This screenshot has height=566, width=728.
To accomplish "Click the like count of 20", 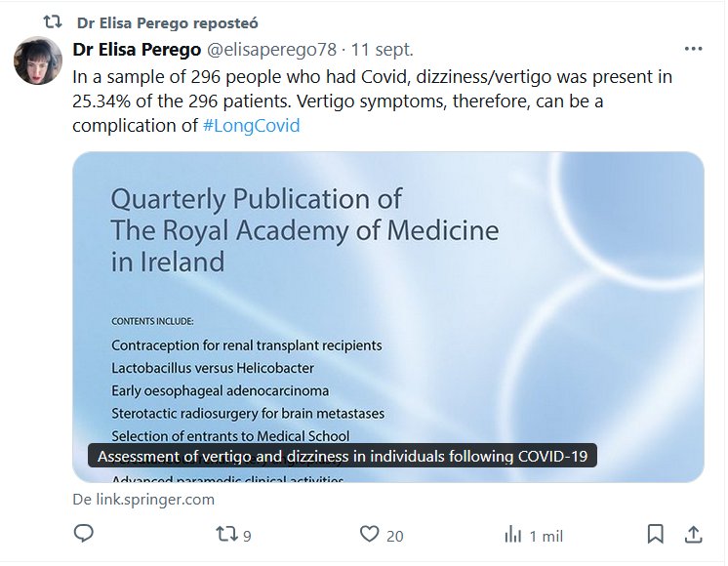I will (394, 535).
